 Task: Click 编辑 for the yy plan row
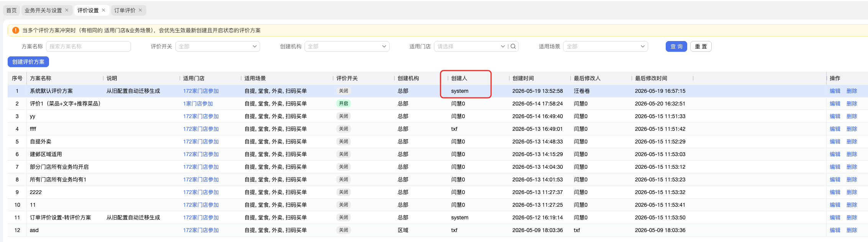(x=835, y=116)
